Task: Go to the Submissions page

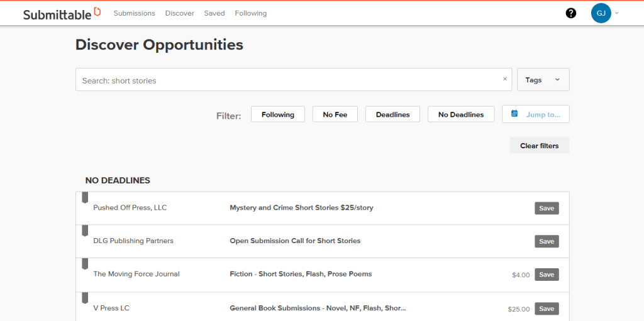Action: [x=135, y=13]
